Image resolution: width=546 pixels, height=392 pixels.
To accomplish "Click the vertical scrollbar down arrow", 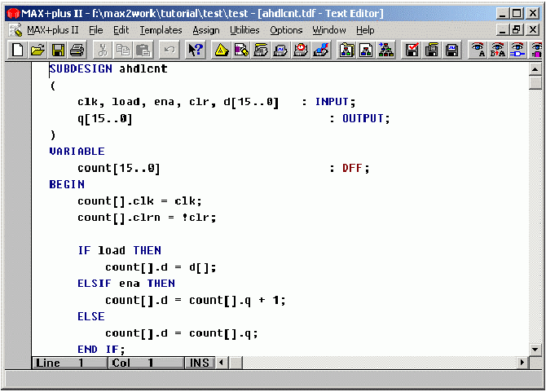I will click(x=535, y=350).
